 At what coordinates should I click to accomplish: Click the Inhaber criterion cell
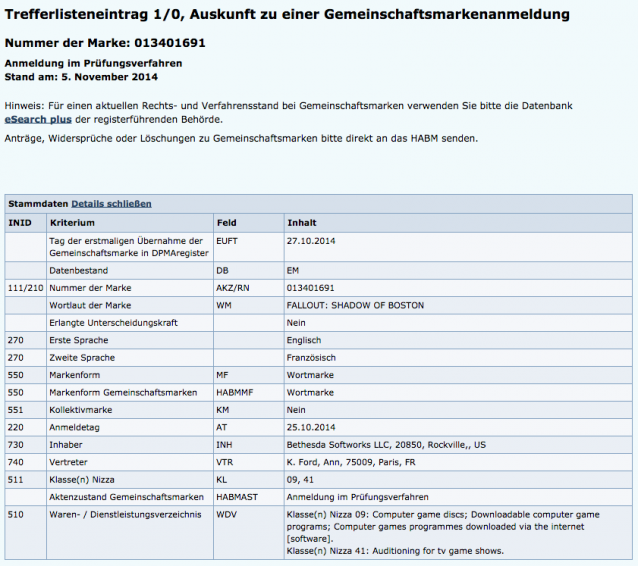tap(130, 445)
